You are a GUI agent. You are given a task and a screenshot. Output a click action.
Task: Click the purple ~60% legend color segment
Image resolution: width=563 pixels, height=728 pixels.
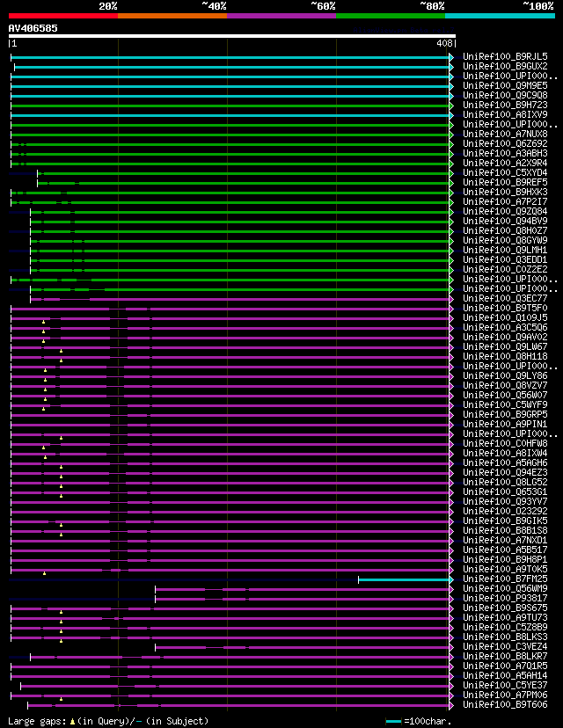281,16
